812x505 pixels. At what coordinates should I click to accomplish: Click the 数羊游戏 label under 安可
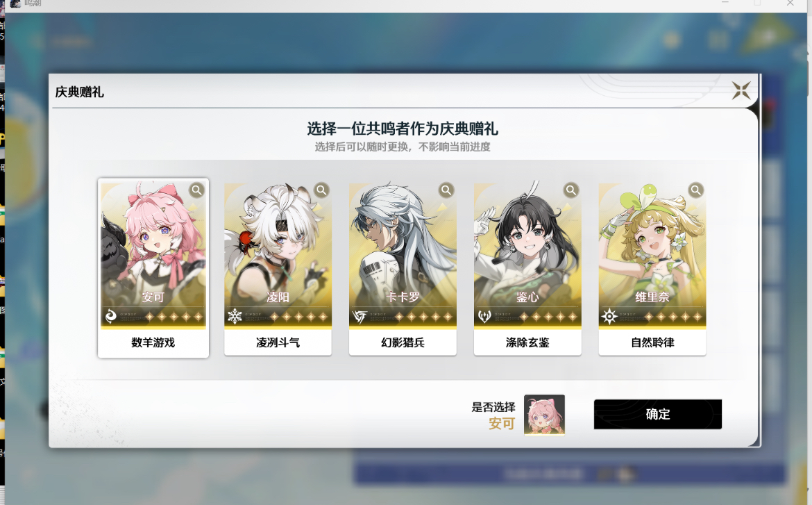(x=153, y=342)
